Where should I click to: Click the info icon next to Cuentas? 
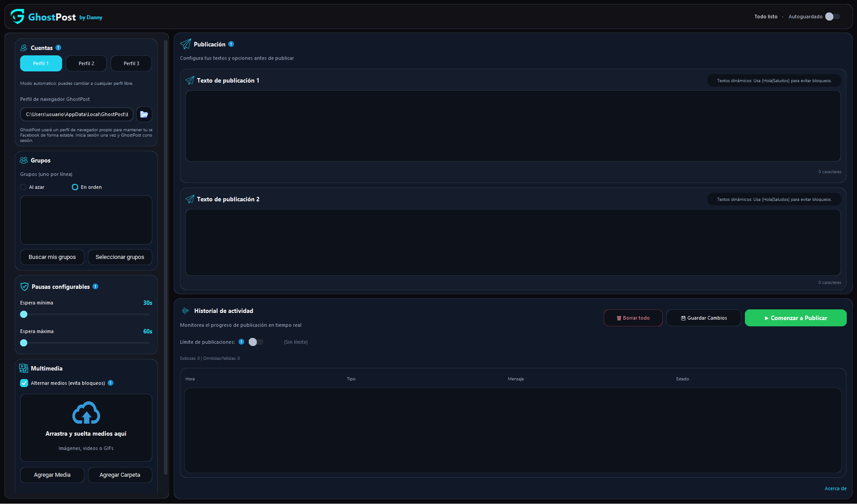[x=59, y=48]
